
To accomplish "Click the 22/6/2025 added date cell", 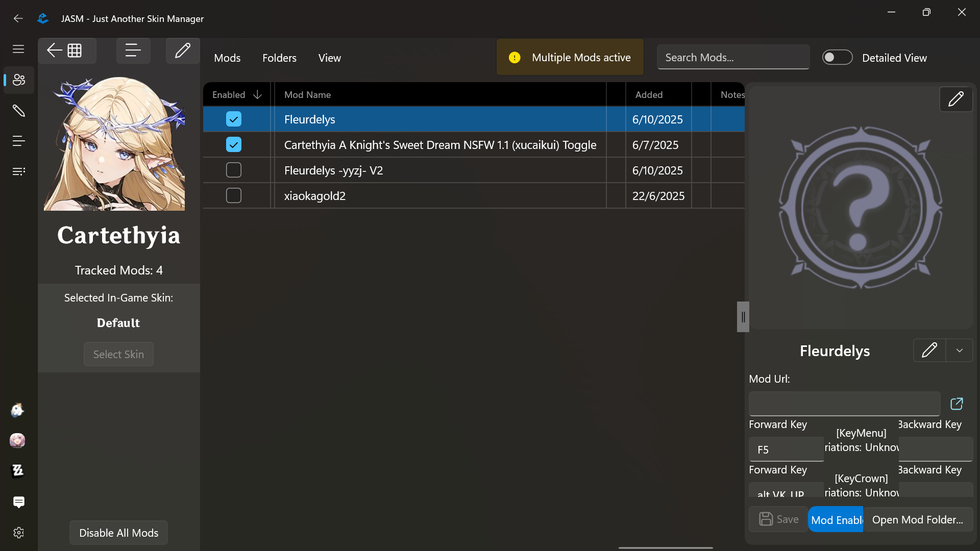I will point(658,196).
